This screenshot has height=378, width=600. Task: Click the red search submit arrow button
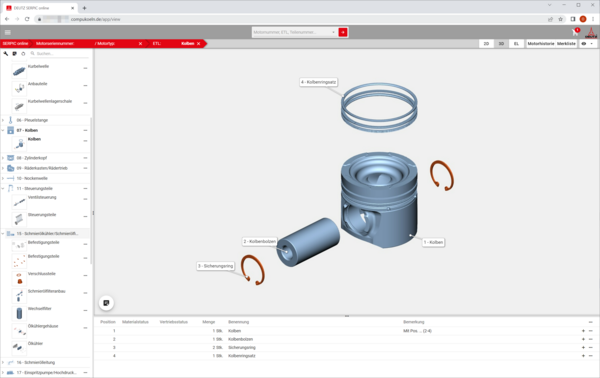click(343, 33)
